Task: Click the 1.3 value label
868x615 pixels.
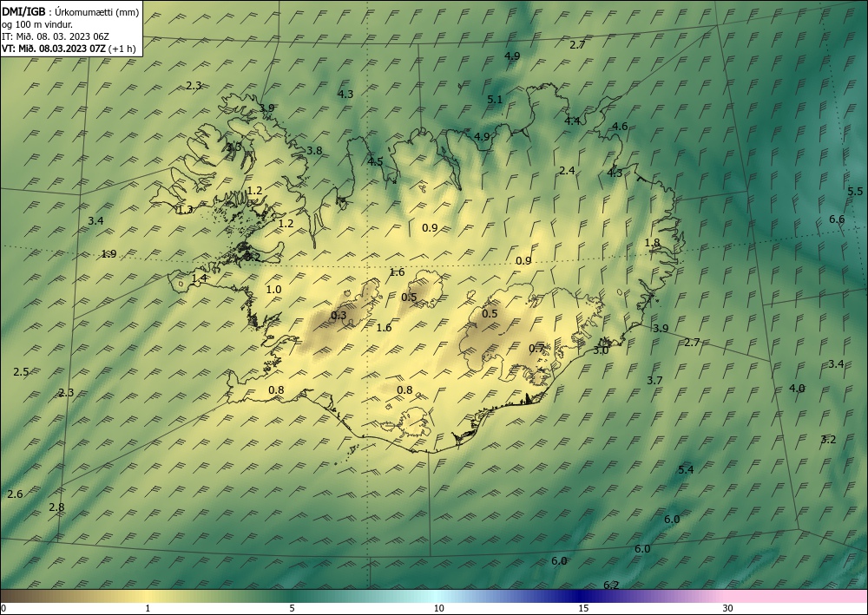Action: pos(186,210)
